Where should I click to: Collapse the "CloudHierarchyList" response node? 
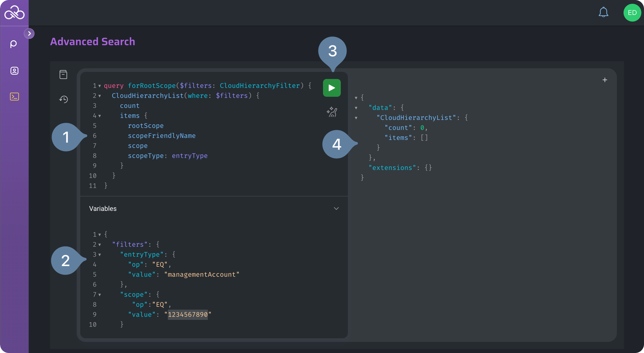pyautogui.click(x=356, y=118)
